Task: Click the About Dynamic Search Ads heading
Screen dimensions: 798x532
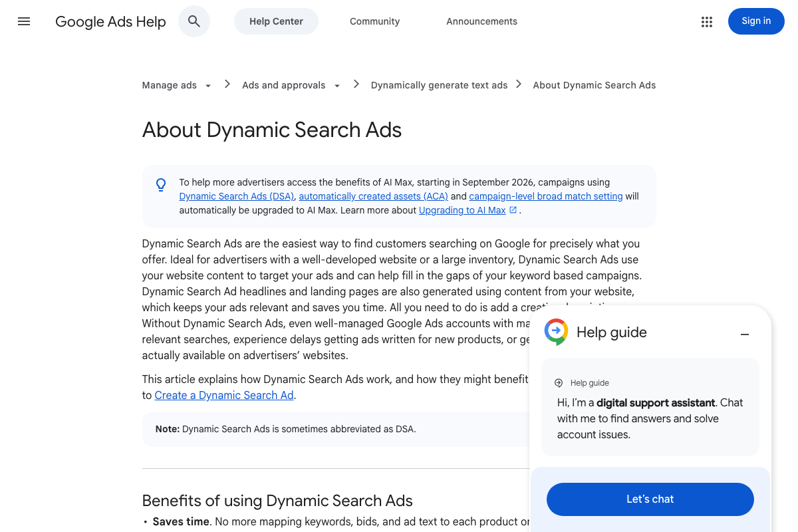Action: point(272,130)
